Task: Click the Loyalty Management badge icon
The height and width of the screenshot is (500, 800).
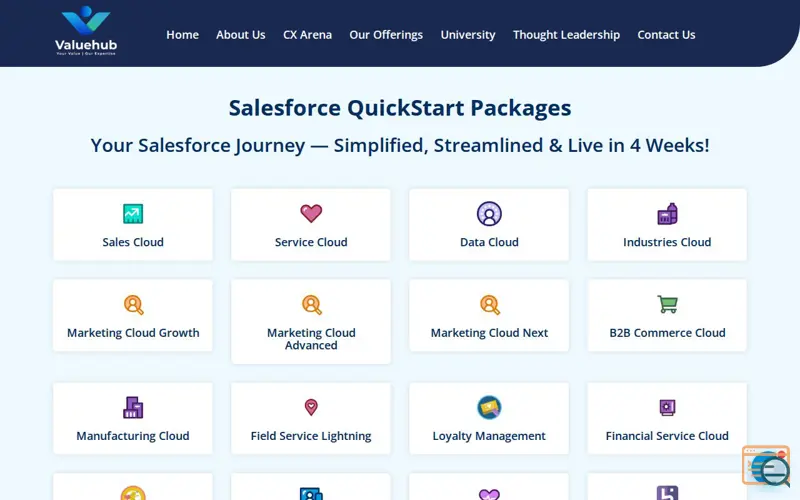Action: (489, 407)
